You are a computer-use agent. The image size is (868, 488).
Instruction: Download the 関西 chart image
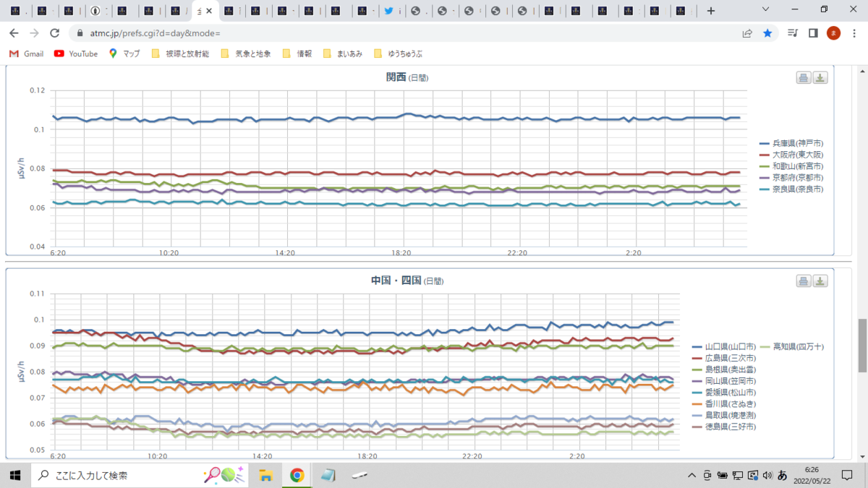(820, 78)
